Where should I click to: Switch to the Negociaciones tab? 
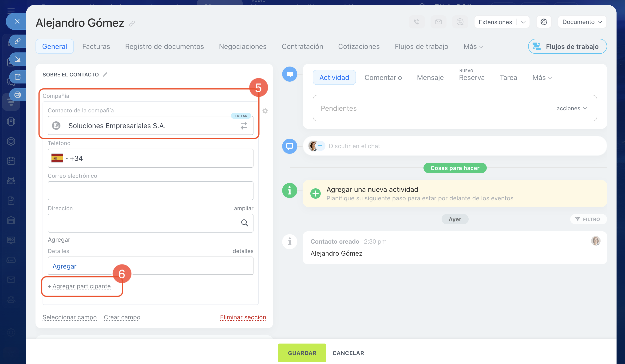click(243, 46)
